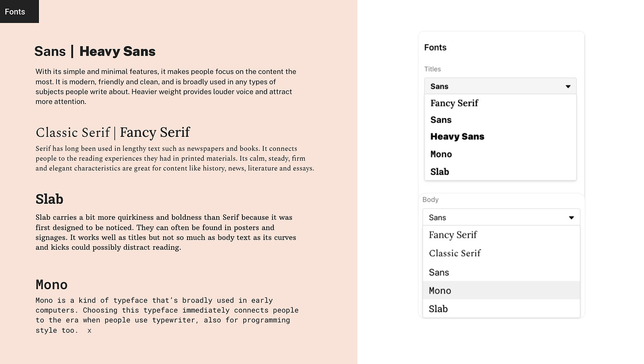Select Fancy Serif in the Titles list

[x=454, y=103]
